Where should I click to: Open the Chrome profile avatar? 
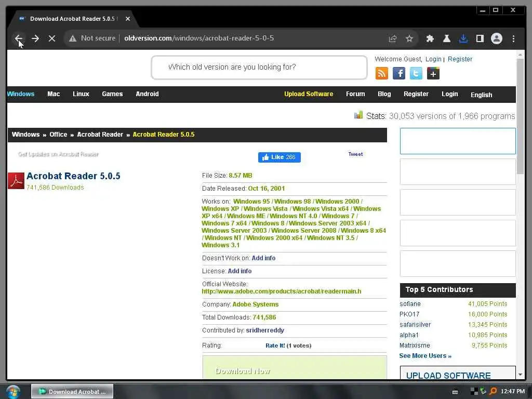click(496, 38)
